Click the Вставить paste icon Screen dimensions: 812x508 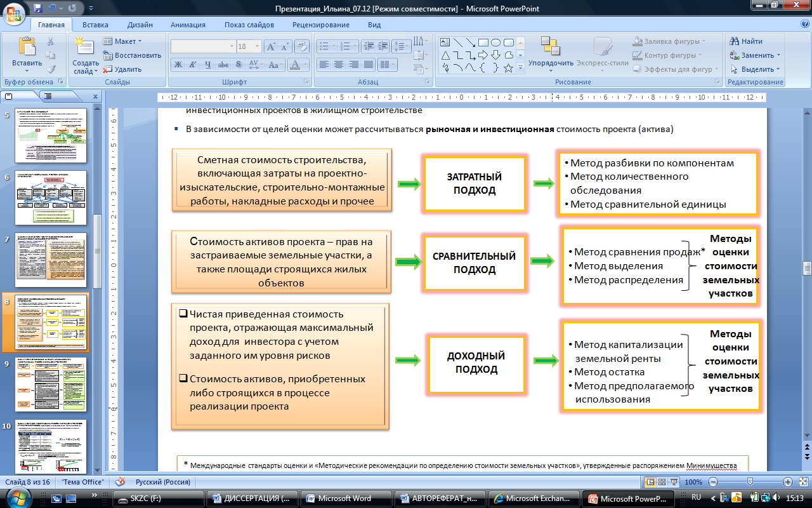coord(27,46)
